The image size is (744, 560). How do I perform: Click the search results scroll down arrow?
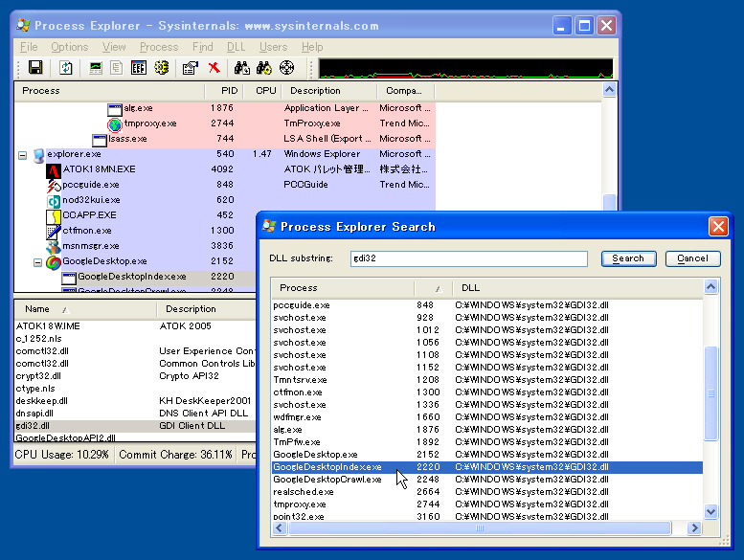pos(710,511)
